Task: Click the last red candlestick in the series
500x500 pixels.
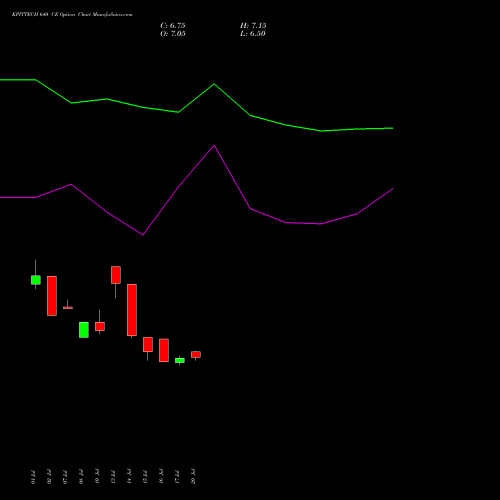Action: tap(196, 354)
